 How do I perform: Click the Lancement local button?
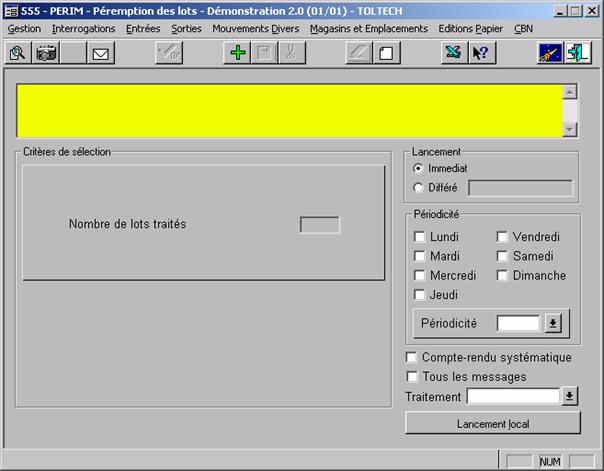pyautogui.click(x=492, y=423)
